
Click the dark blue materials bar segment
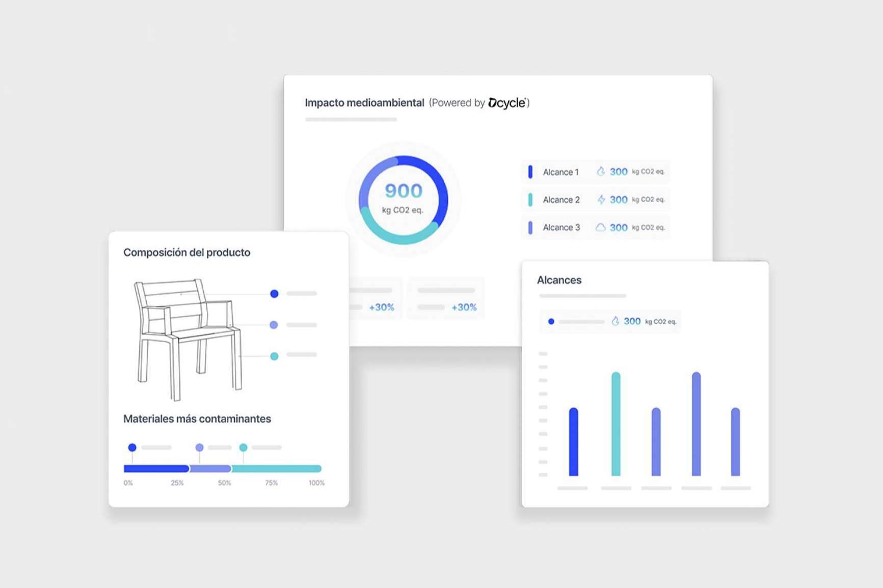point(156,468)
